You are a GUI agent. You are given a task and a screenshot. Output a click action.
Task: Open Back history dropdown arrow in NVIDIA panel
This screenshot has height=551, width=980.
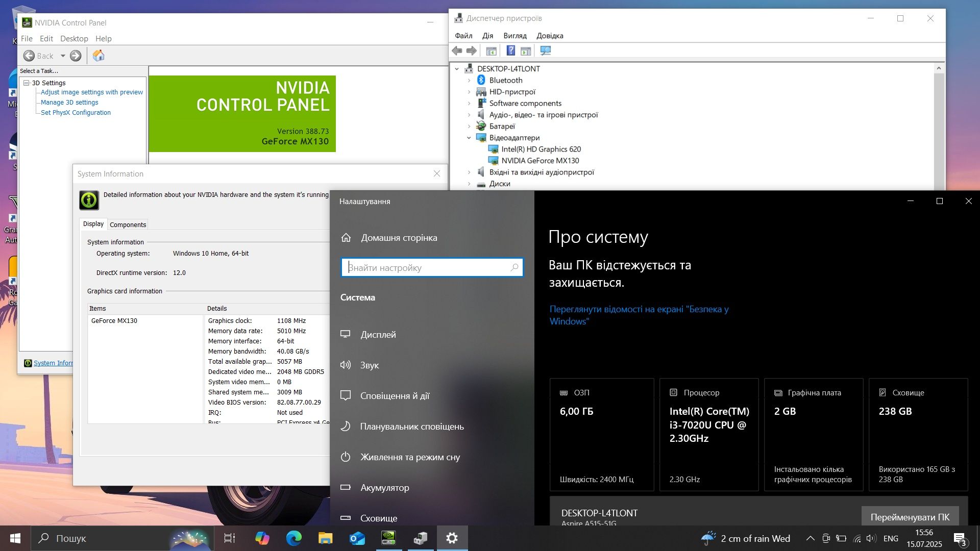63,56
